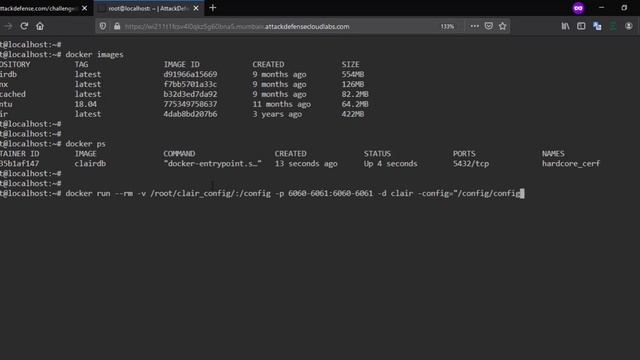Open page actions three-dots menu

click(x=474, y=26)
